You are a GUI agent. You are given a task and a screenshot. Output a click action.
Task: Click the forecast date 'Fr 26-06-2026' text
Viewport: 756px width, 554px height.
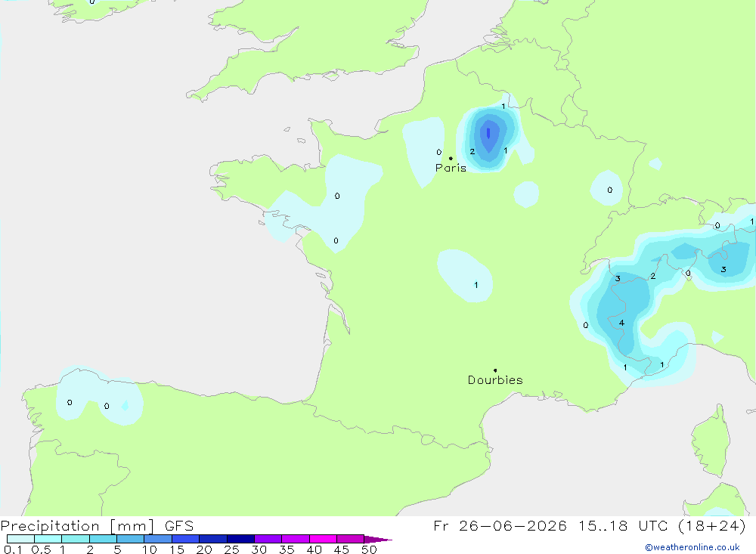coord(500,526)
